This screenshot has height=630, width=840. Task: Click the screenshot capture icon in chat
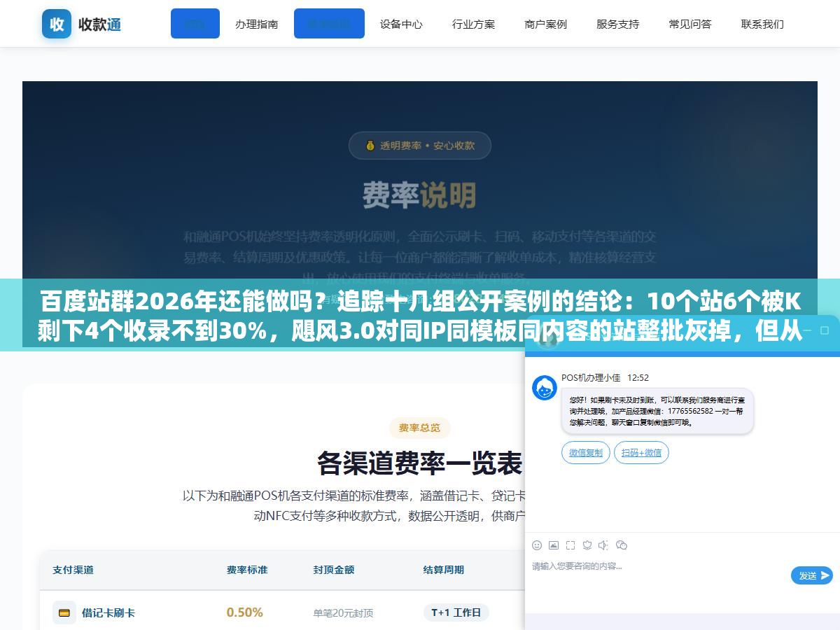(570, 545)
